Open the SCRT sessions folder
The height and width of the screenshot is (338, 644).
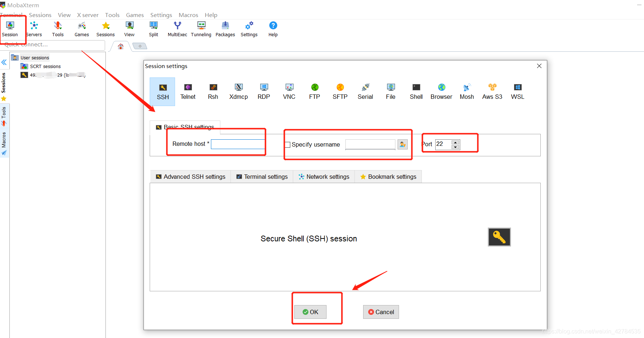pyautogui.click(x=41, y=66)
